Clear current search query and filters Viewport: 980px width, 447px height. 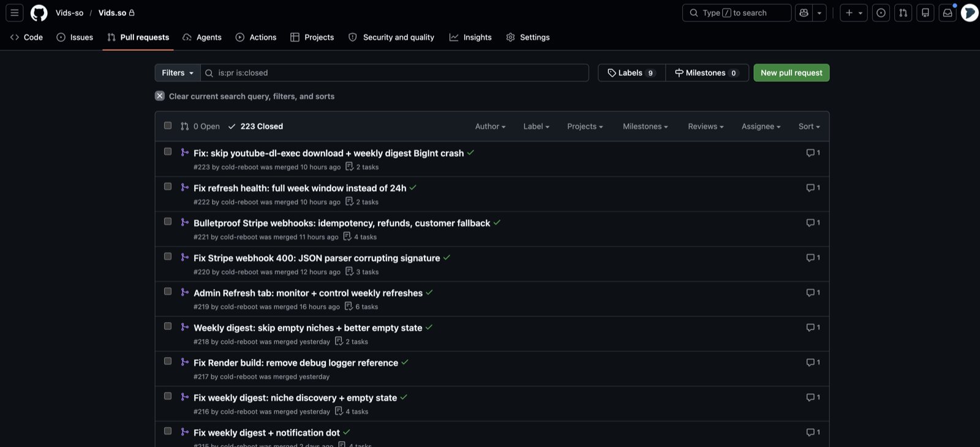(x=245, y=96)
